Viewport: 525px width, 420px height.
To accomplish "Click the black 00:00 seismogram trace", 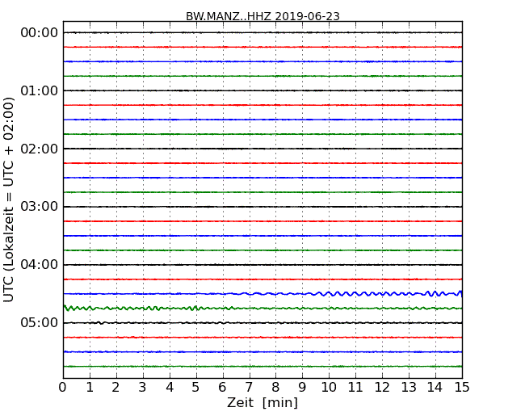I will pyautogui.click(x=262, y=32).
